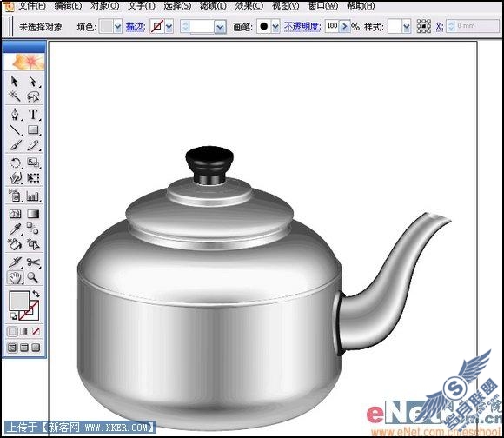Select the Scale tool

[x=33, y=163]
